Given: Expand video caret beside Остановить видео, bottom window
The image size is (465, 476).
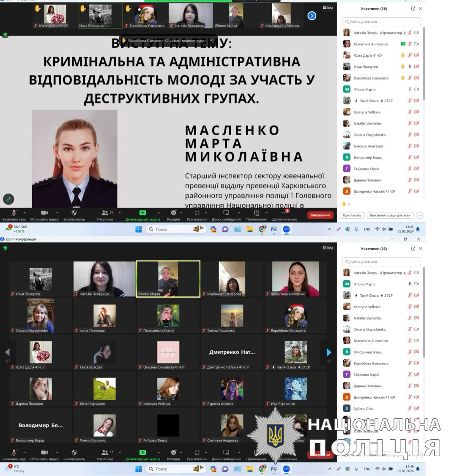Looking at the screenshot, I should coord(57,452).
